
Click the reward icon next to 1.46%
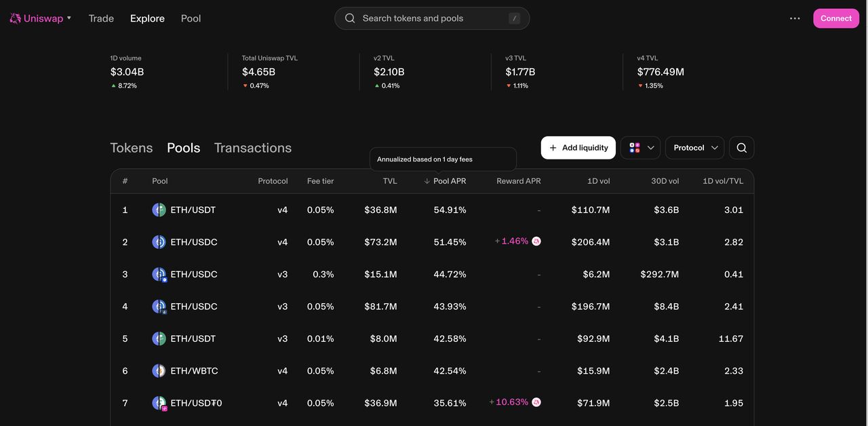(x=536, y=241)
